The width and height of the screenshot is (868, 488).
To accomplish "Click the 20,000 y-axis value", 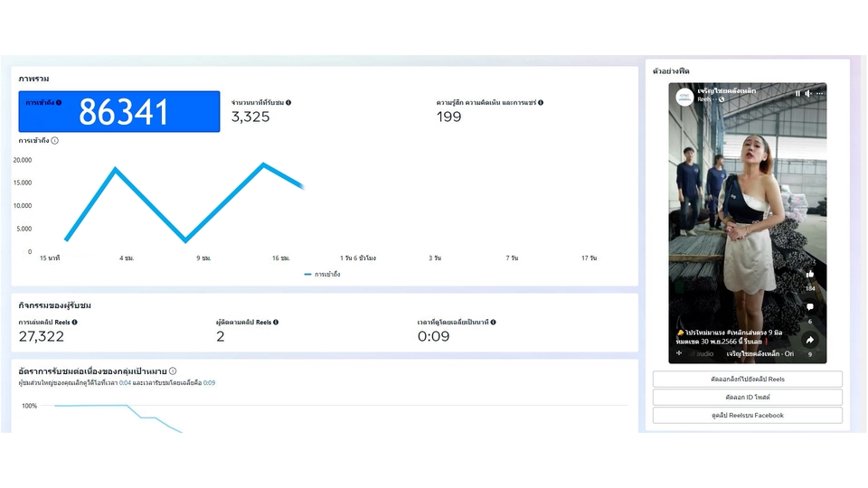I will [x=23, y=160].
